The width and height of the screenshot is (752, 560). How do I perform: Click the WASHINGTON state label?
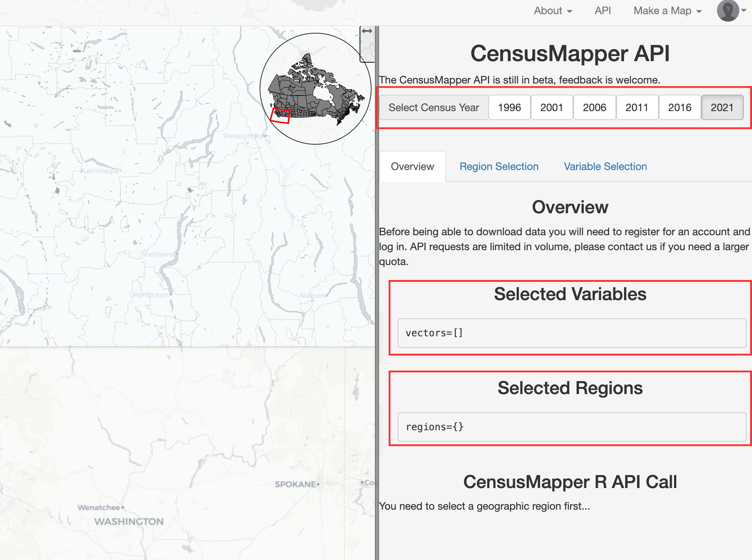pos(129,522)
